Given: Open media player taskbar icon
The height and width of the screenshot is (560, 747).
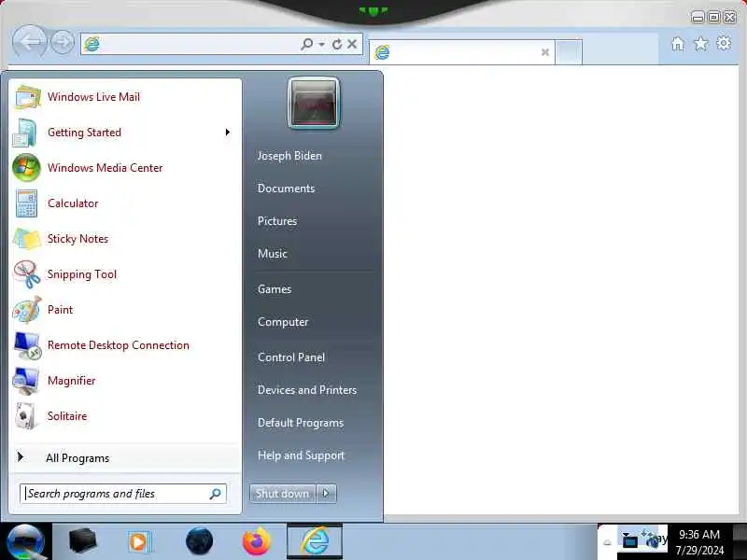Looking at the screenshot, I should coord(140,541).
